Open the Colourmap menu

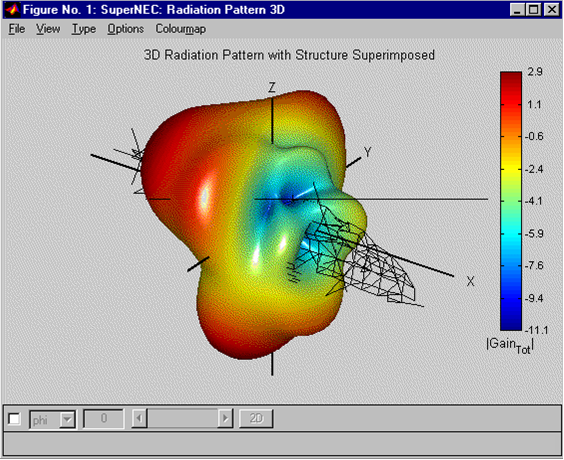click(181, 29)
